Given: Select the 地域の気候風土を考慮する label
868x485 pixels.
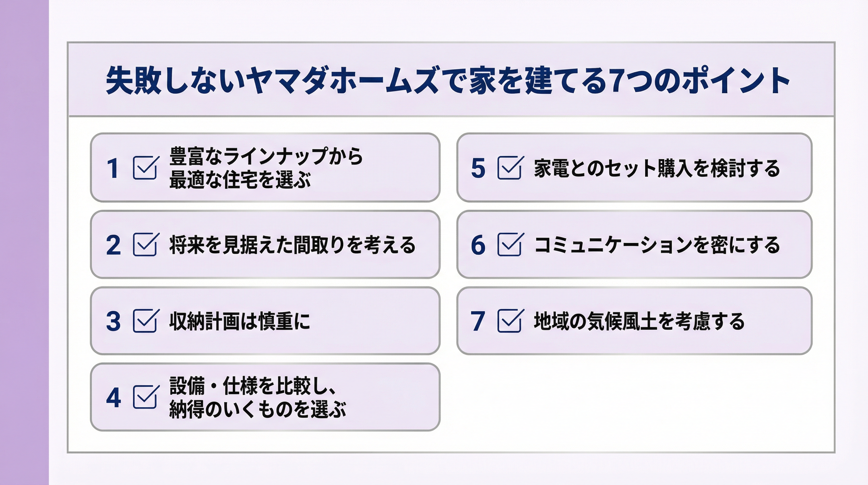Looking at the screenshot, I should pyautogui.click(x=639, y=321).
